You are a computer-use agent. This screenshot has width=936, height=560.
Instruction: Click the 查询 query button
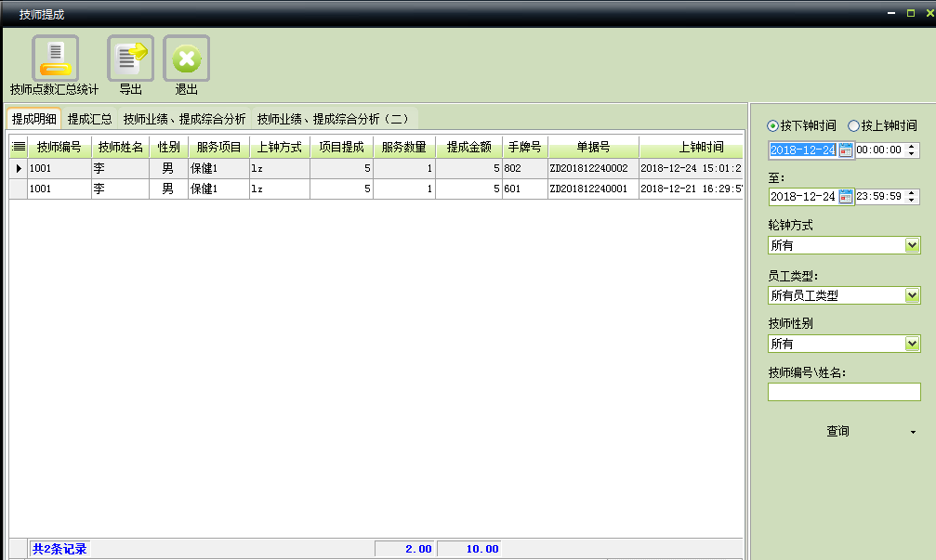837,431
